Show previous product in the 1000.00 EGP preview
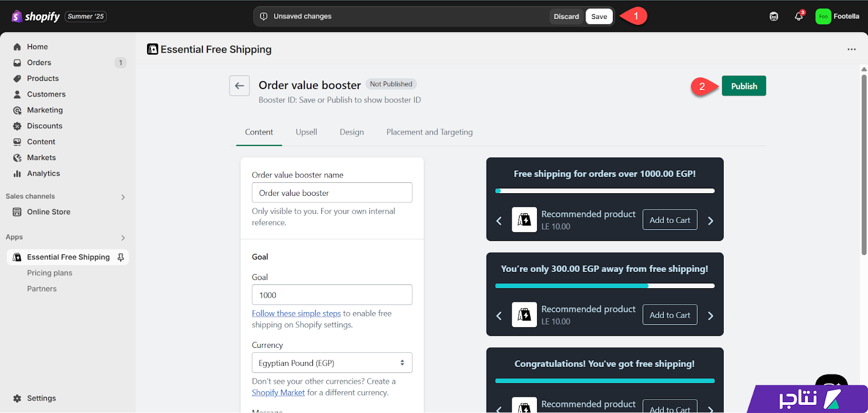The height and width of the screenshot is (413, 868). click(499, 221)
